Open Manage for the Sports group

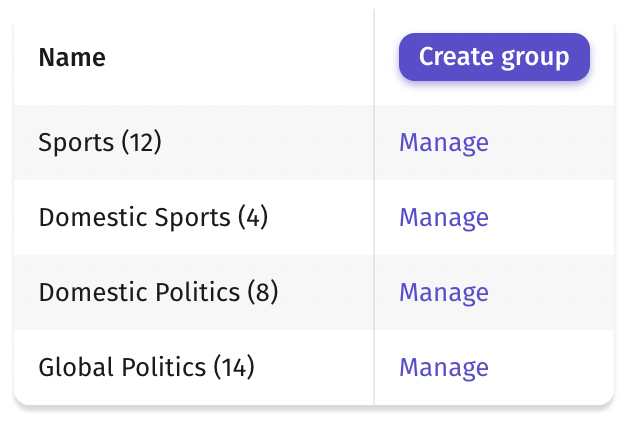click(444, 143)
